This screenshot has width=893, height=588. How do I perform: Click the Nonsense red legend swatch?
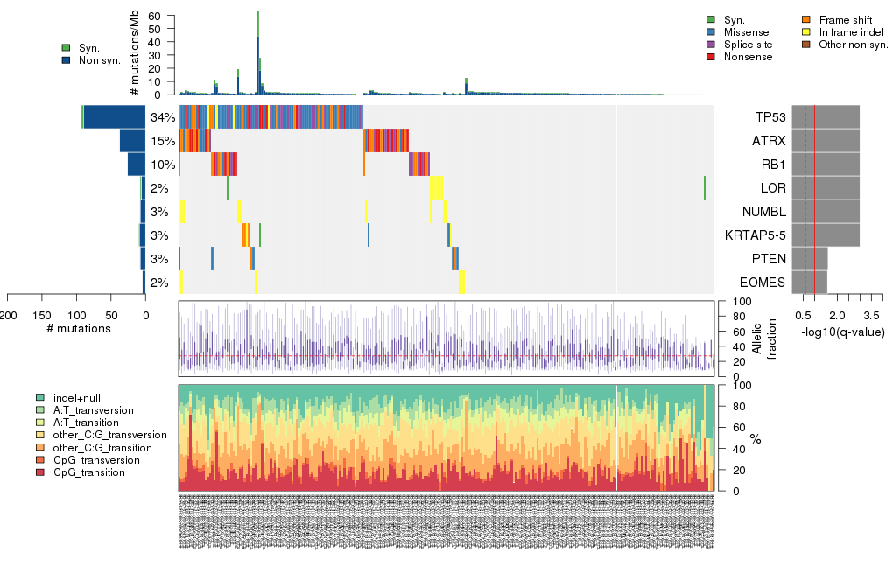(710, 57)
